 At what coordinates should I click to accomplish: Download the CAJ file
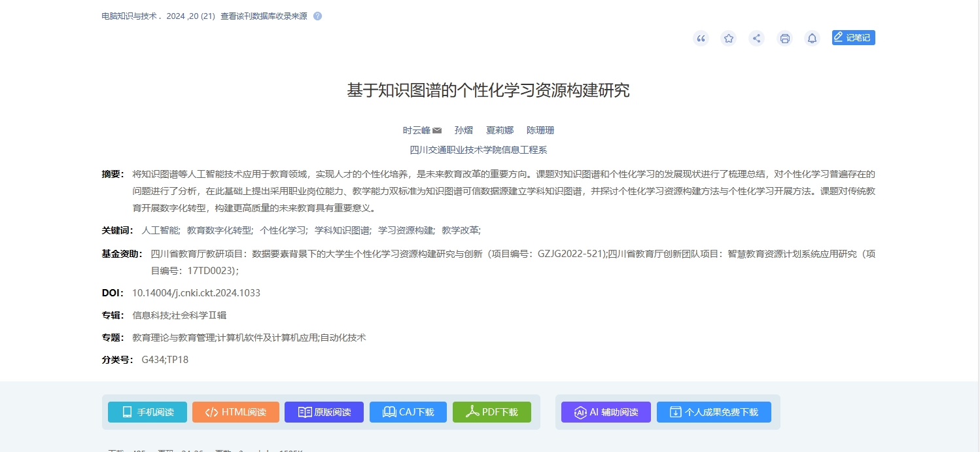point(408,412)
